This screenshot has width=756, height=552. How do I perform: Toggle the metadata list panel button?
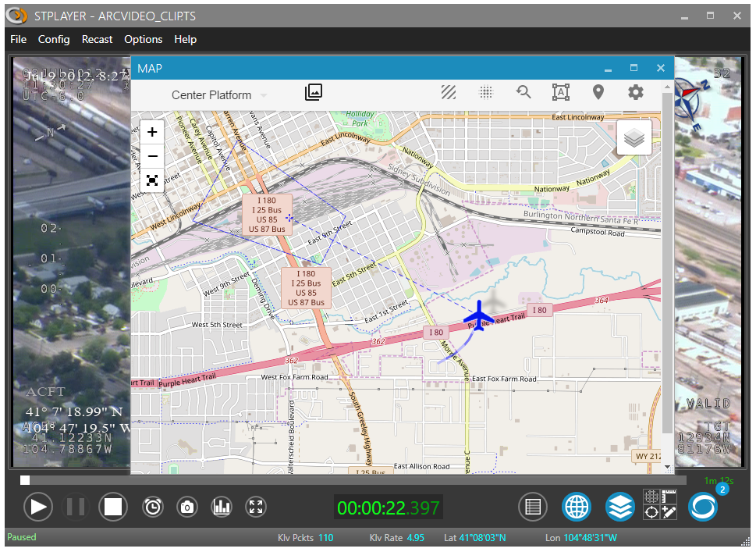[533, 507]
